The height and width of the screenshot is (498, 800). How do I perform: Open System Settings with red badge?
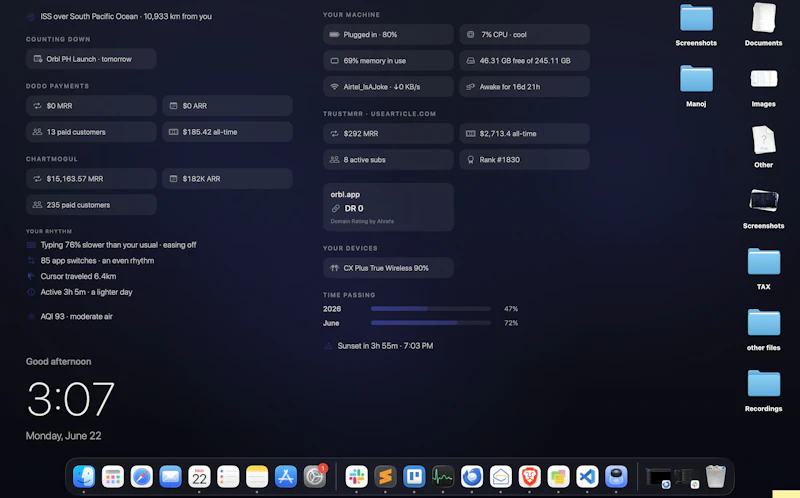click(315, 477)
